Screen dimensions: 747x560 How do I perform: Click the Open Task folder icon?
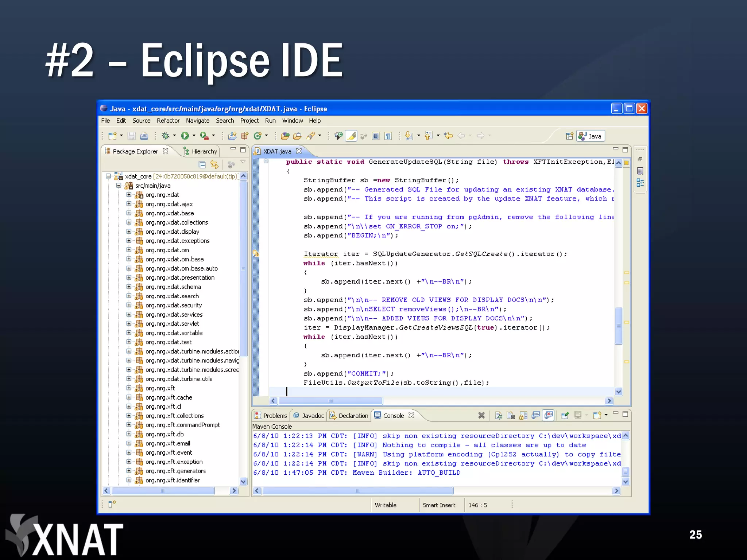click(x=298, y=136)
